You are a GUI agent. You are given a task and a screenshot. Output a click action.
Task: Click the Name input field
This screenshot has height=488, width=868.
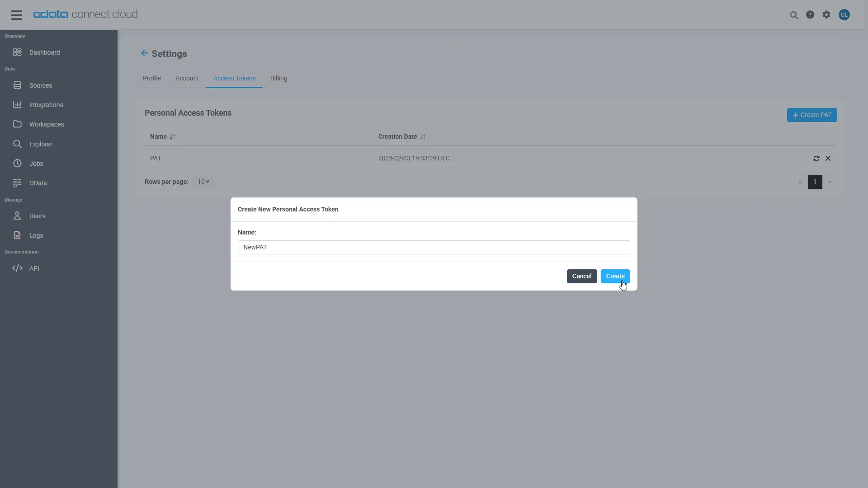(x=434, y=247)
